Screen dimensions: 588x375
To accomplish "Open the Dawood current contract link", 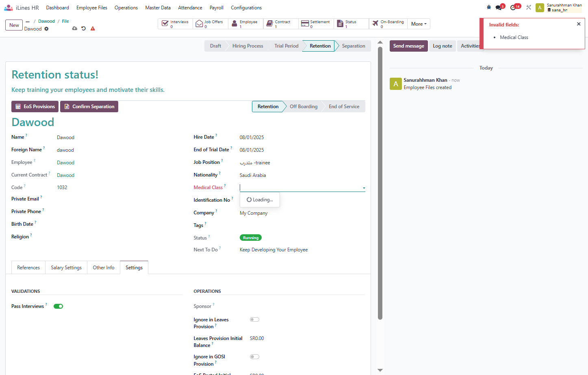I will tap(65, 175).
